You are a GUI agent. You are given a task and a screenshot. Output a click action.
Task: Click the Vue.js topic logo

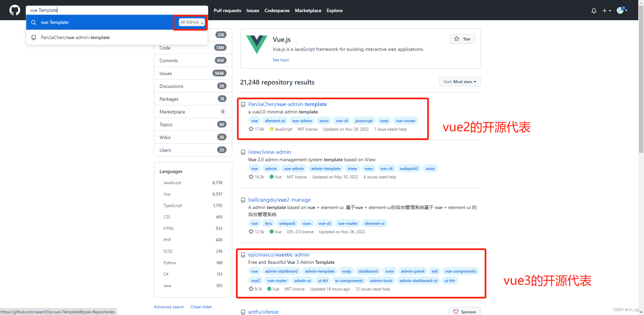point(257,44)
